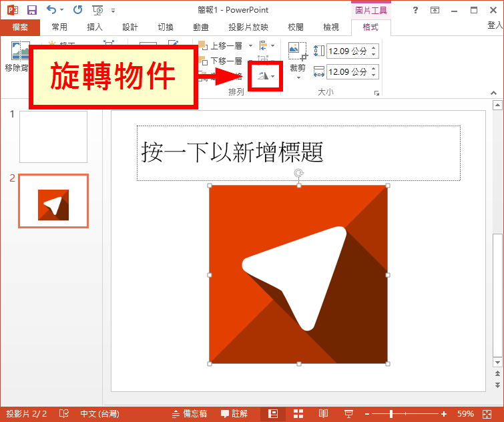Select the 格式 (Format) tab under Picture Tools

370,27
